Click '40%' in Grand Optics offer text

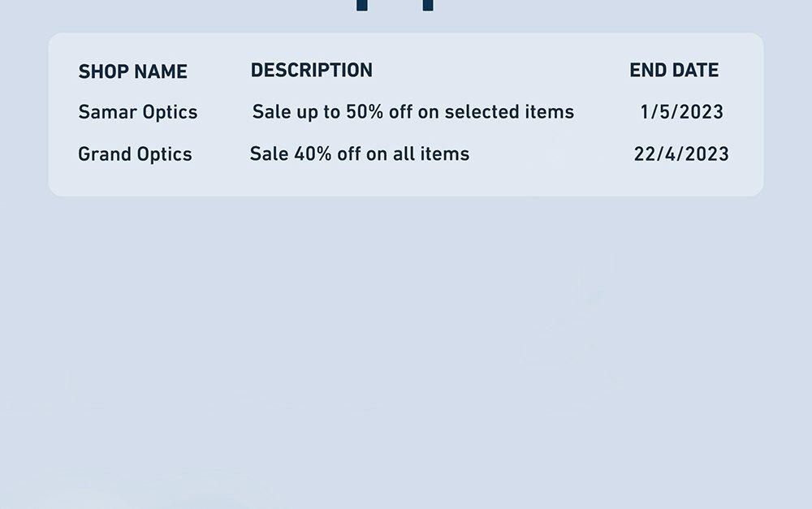(313, 153)
